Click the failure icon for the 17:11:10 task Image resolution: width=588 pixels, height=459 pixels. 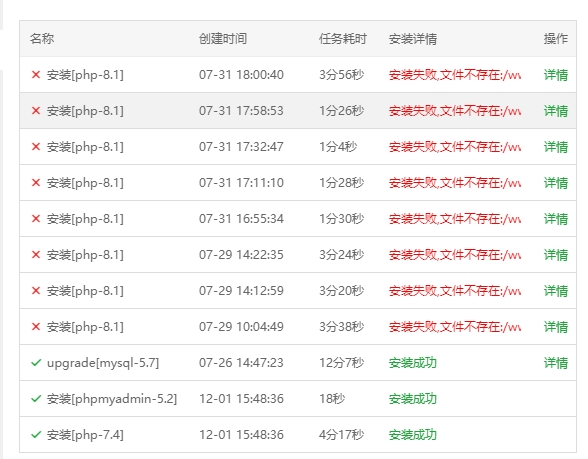[x=36, y=183]
